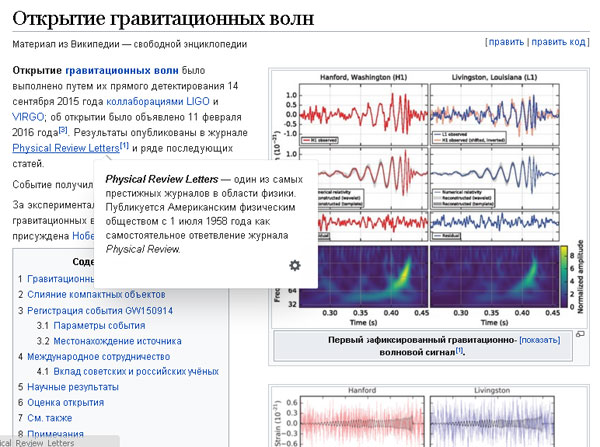
Task: Go to section 'См. также'
Action: pyautogui.click(x=49, y=418)
